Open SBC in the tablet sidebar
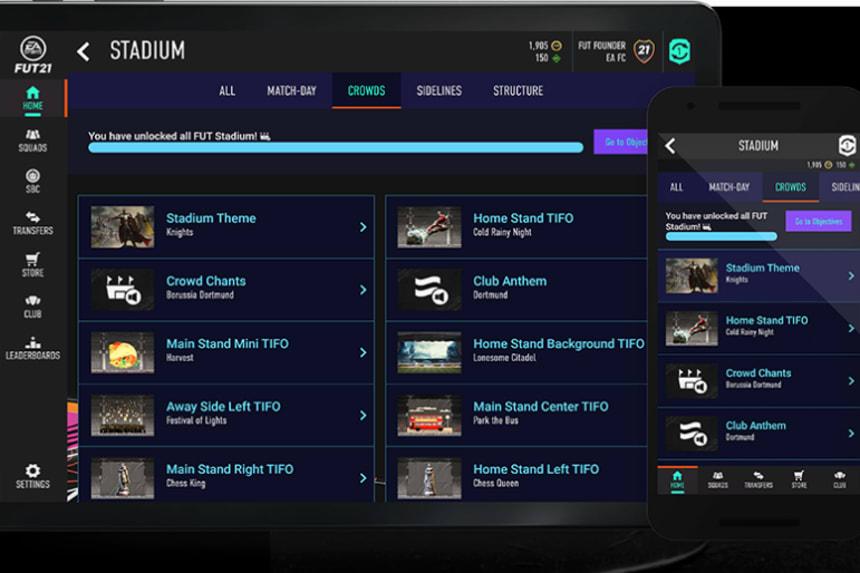The image size is (860, 573). click(33, 181)
